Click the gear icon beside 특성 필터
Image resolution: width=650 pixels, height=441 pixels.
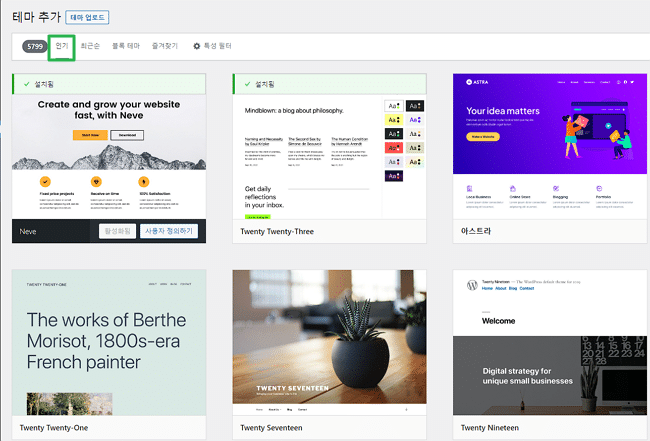(196, 46)
